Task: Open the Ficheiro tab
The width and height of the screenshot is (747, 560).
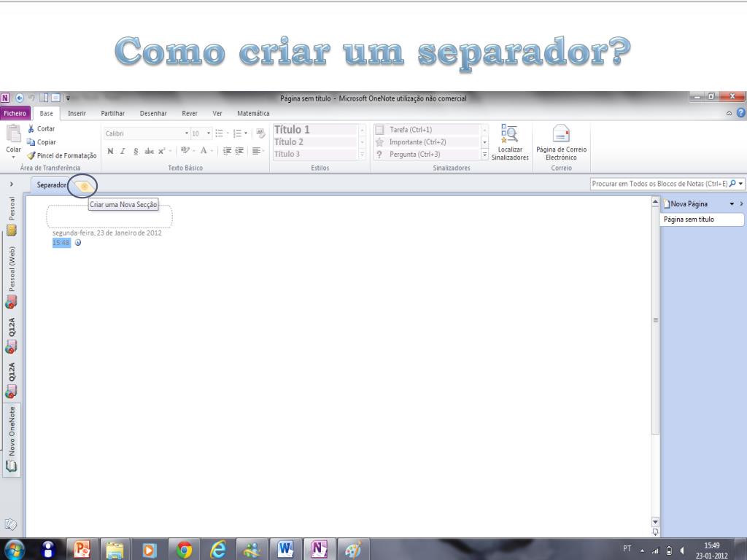Action: (15, 113)
